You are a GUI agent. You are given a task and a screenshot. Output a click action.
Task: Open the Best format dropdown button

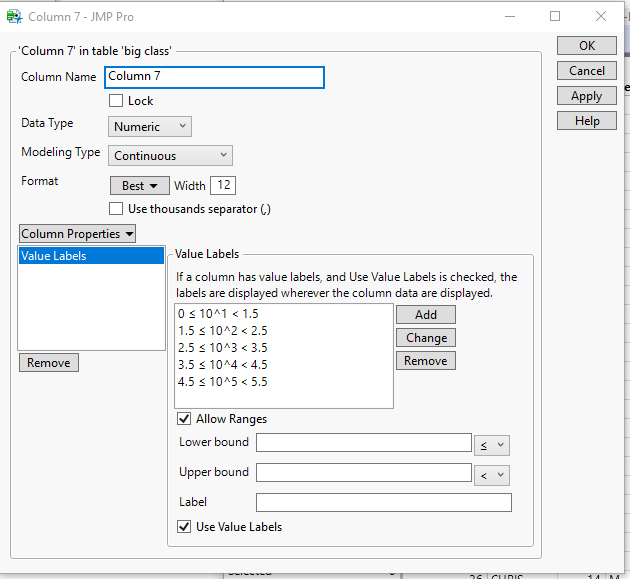[x=139, y=186]
